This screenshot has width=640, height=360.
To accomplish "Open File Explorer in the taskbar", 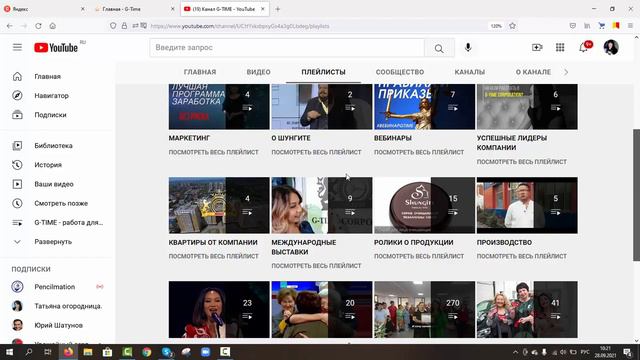I will pos(88,352).
